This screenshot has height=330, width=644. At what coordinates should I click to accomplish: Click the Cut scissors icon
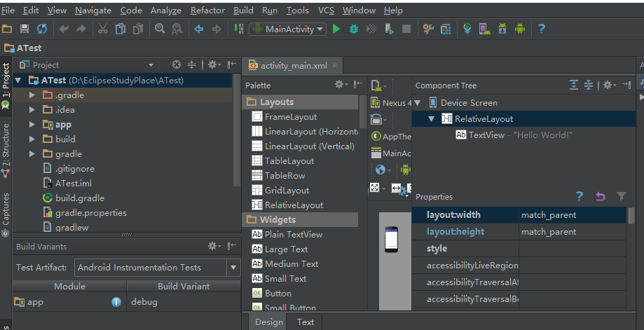pos(103,29)
